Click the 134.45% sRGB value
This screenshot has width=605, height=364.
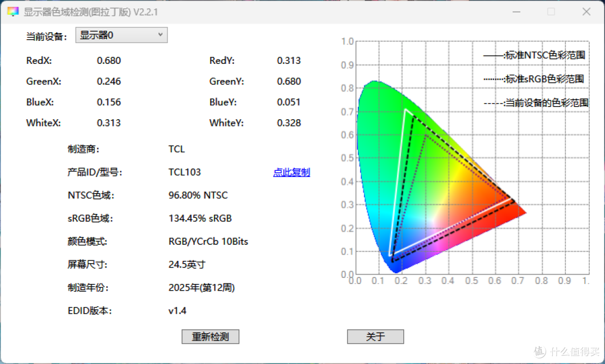[x=200, y=218]
